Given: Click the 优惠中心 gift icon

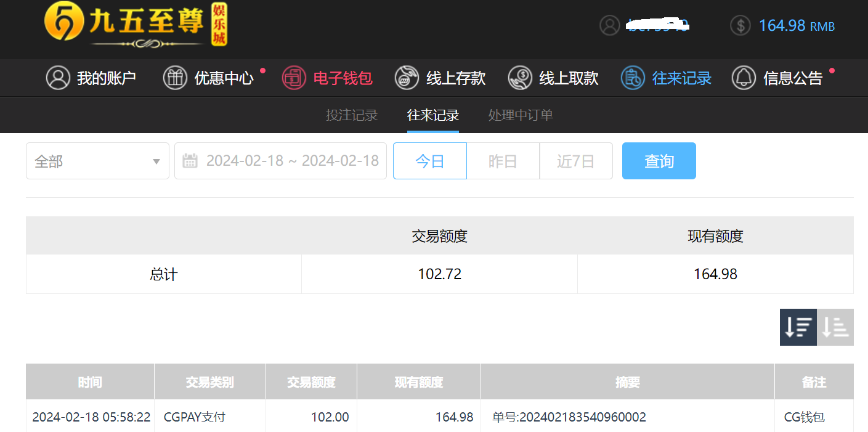Looking at the screenshot, I should point(175,78).
